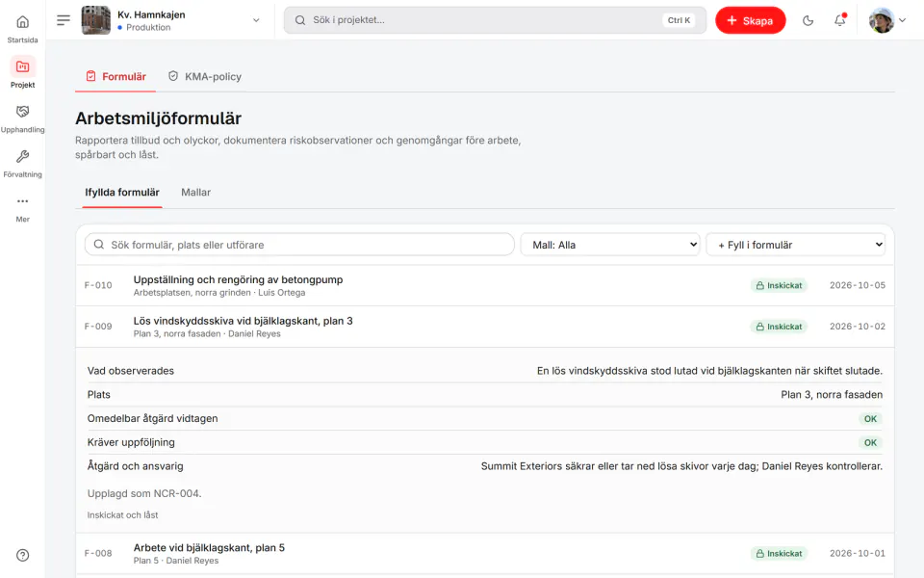Viewport: 924px width, 578px height.
Task: Open help question mark icon
Action: click(22, 555)
